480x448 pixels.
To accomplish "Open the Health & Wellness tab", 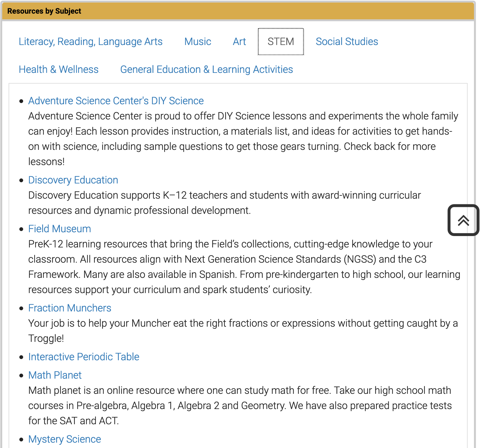I will [59, 69].
